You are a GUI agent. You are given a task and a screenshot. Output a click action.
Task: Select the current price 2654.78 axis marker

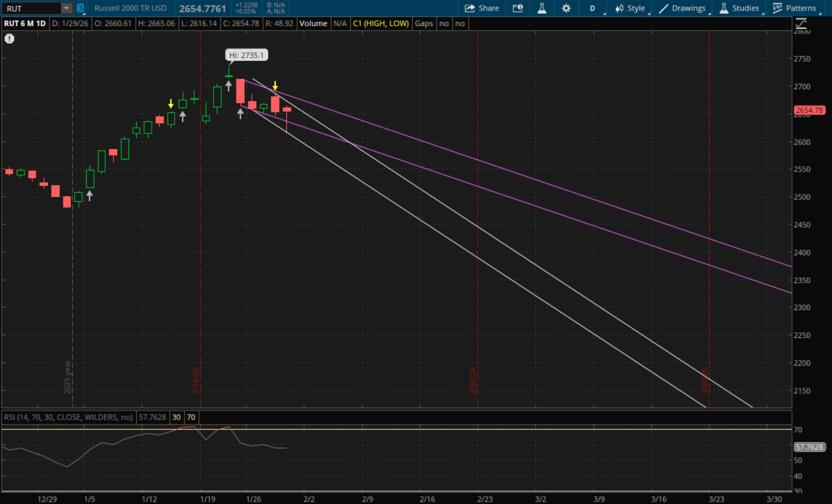(809, 110)
